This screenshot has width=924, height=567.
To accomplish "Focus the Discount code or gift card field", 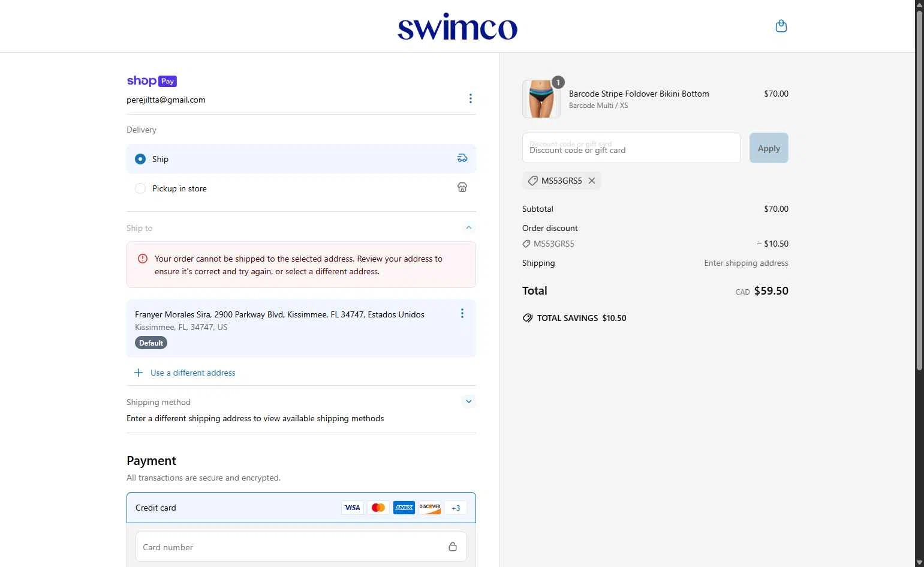I will coord(631,148).
